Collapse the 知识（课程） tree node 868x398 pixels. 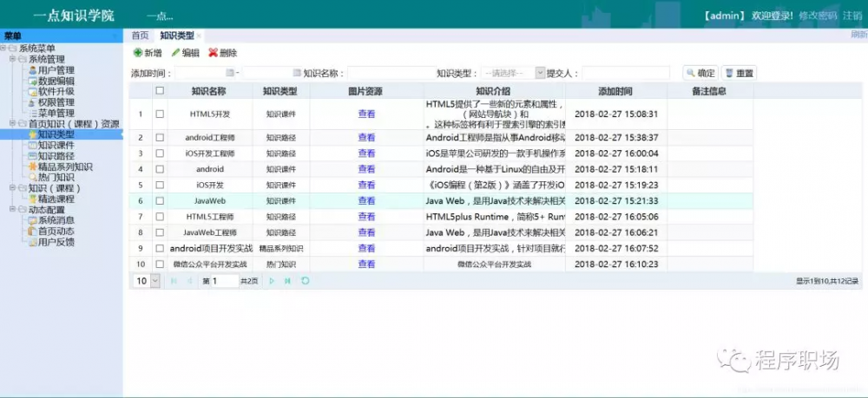click(x=12, y=188)
